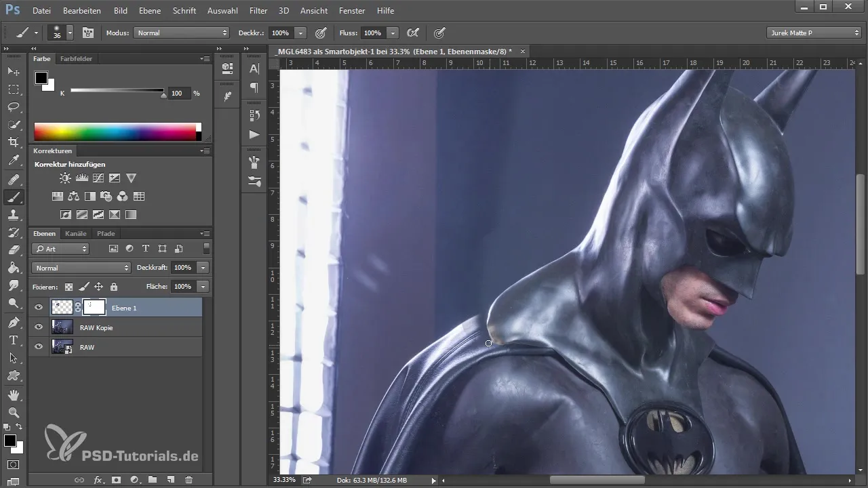The image size is (868, 488).
Task: Toggle airbrush mode in options bar
Action: tap(412, 33)
